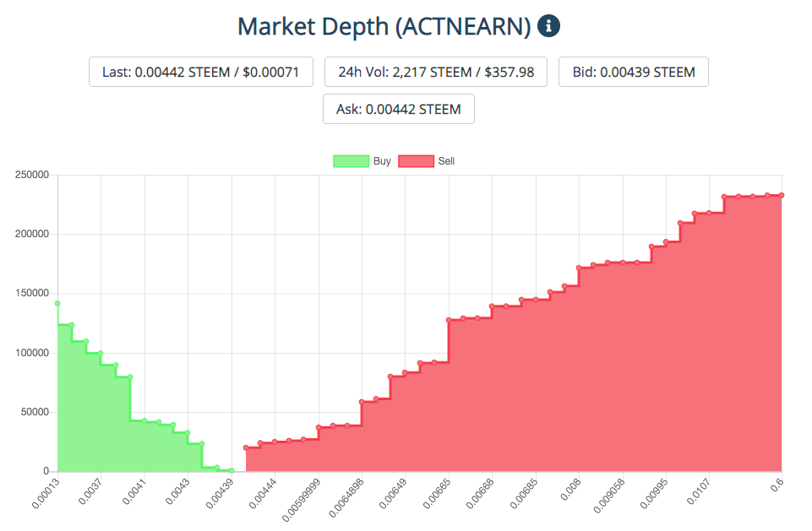Click the Bid 0.00439 STEEM box
Screen dimensions: 812x531
tap(634, 72)
